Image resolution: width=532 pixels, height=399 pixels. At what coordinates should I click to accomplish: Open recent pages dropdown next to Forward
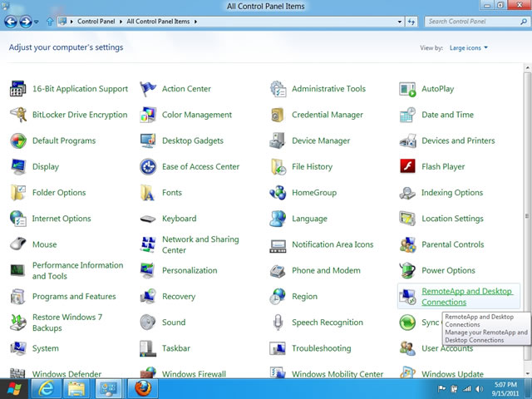pos(37,22)
